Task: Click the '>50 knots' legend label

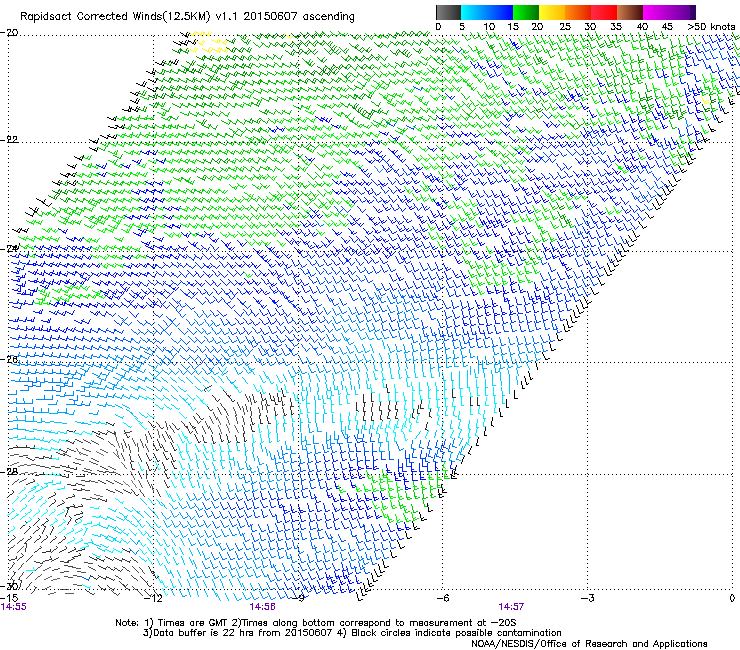Action: coord(711,27)
